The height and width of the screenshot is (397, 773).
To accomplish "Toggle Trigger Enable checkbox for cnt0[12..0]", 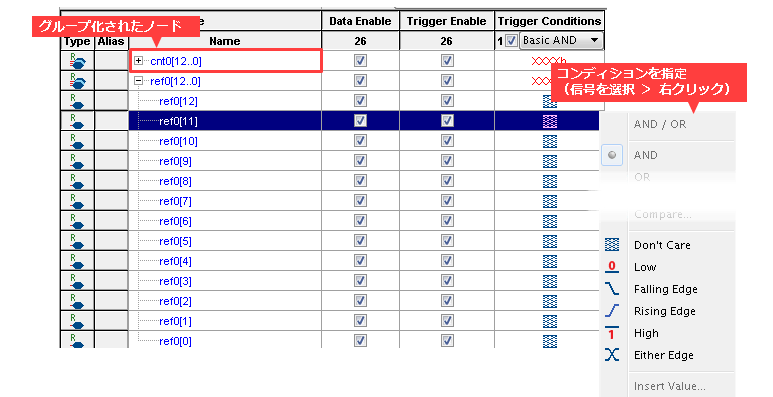I will coord(447,61).
